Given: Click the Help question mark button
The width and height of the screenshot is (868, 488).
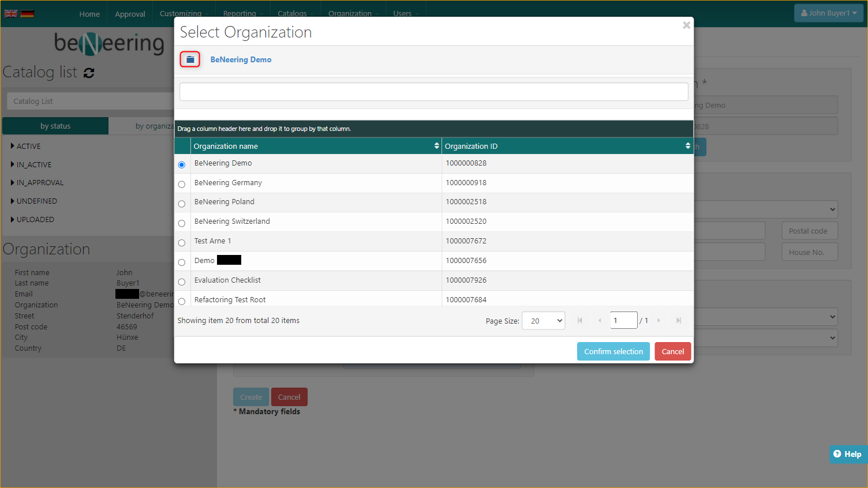Looking at the screenshot, I should (847, 454).
